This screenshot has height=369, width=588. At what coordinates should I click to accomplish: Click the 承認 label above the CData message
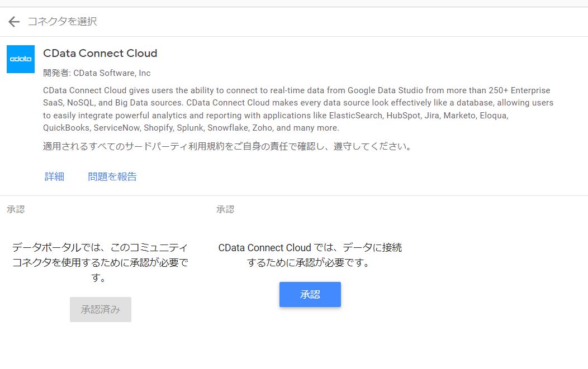click(225, 209)
